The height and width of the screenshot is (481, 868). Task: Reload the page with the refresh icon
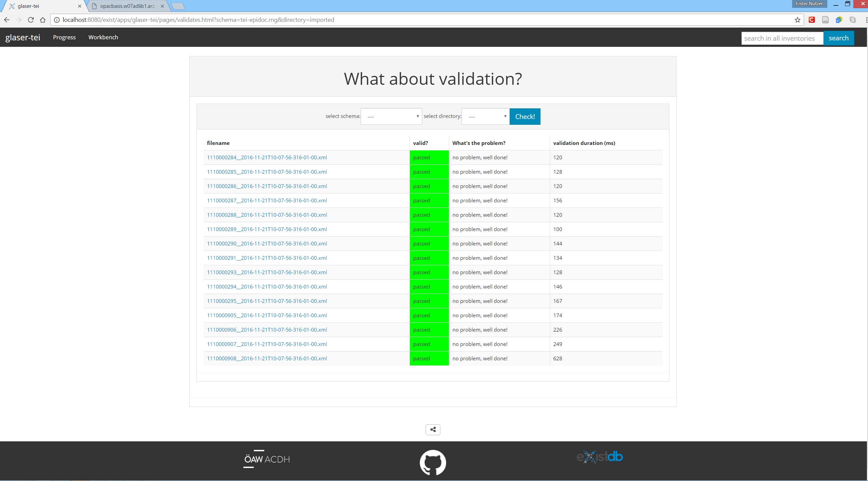(x=31, y=20)
